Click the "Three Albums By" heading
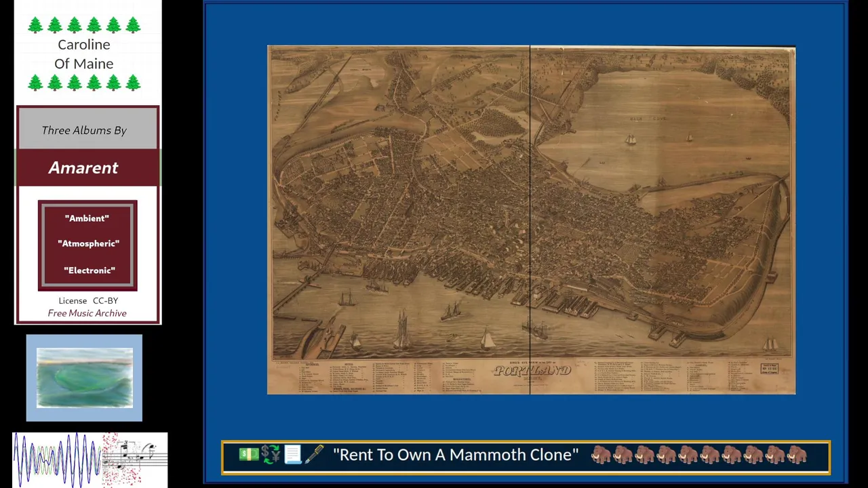The width and height of the screenshot is (868, 488). [x=84, y=130]
